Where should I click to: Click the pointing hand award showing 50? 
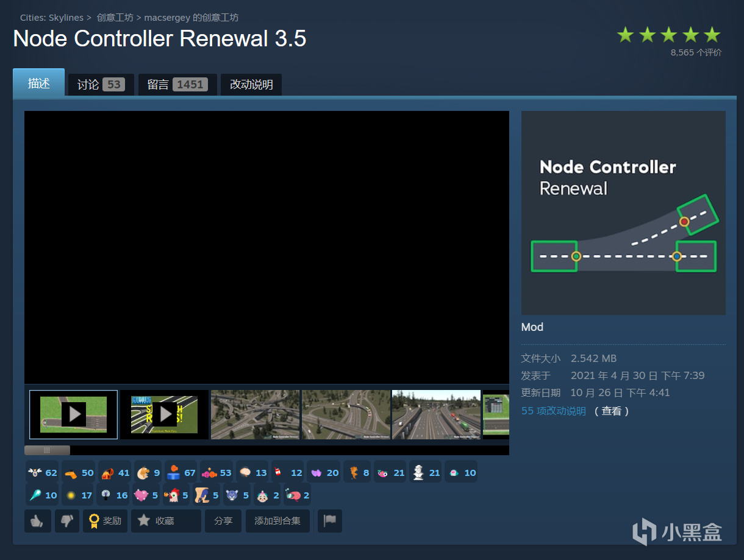click(x=79, y=472)
